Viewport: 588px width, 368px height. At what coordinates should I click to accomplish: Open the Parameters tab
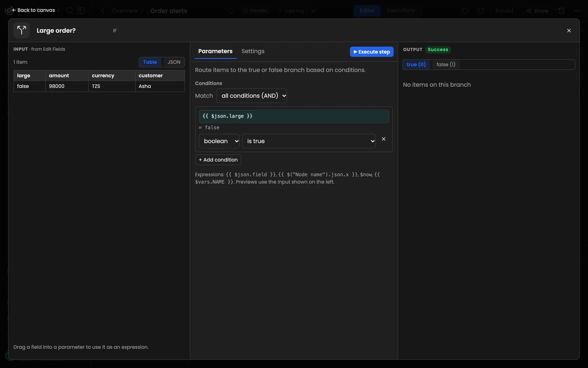(215, 51)
